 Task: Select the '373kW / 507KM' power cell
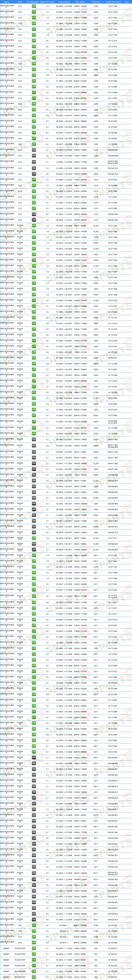pos(80,144)
